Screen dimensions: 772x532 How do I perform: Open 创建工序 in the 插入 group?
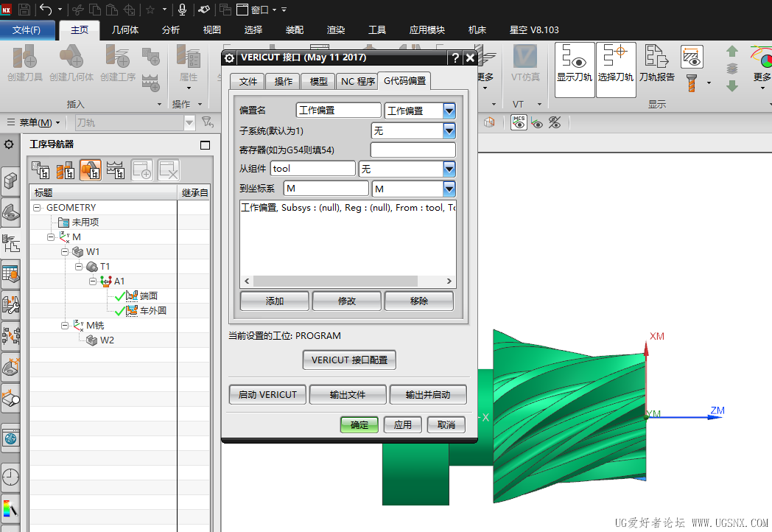pos(117,63)
